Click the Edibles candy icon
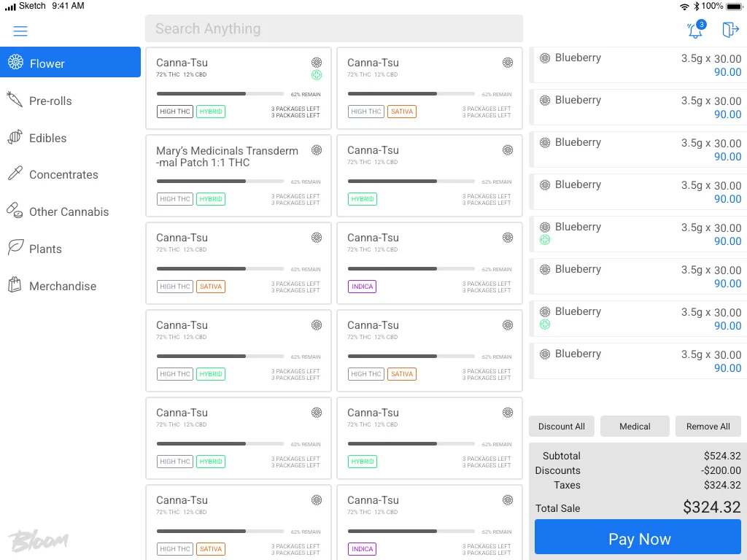Screen dimensions: 747x560 pos(15,136)
